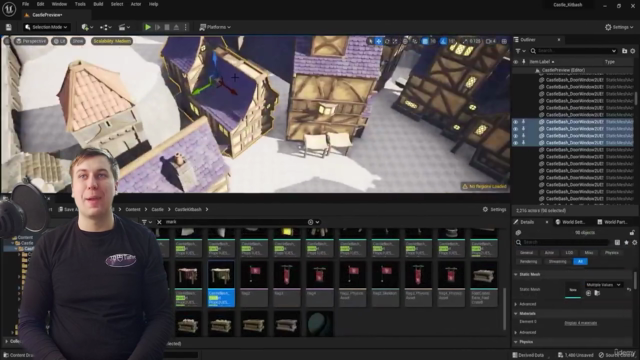Open the Outliner settings gear

tap(633, 51)
